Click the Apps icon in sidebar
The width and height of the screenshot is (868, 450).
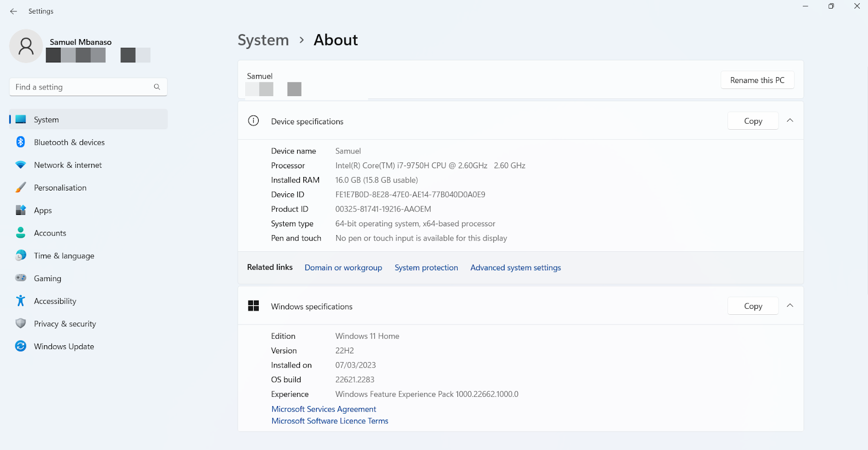pos(21,210)
